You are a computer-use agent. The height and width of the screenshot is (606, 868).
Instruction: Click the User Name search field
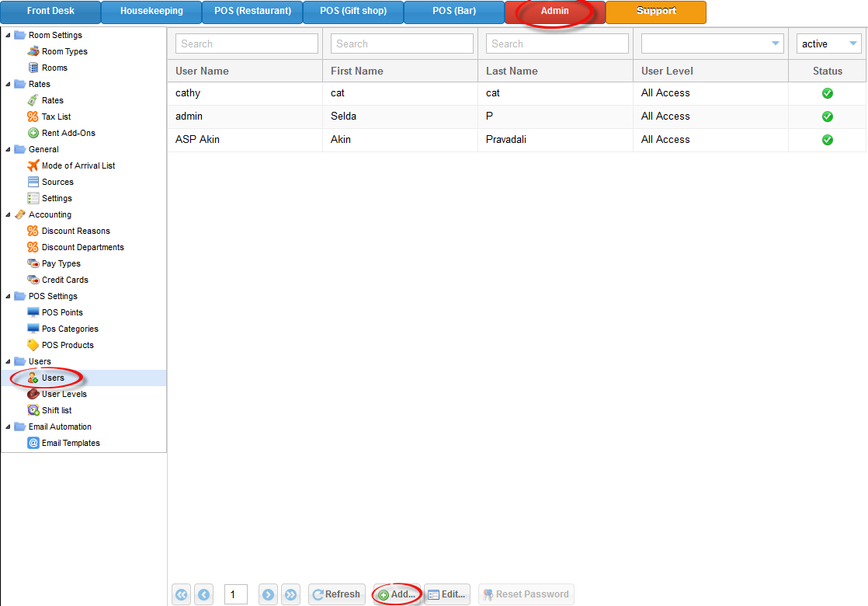246,44
